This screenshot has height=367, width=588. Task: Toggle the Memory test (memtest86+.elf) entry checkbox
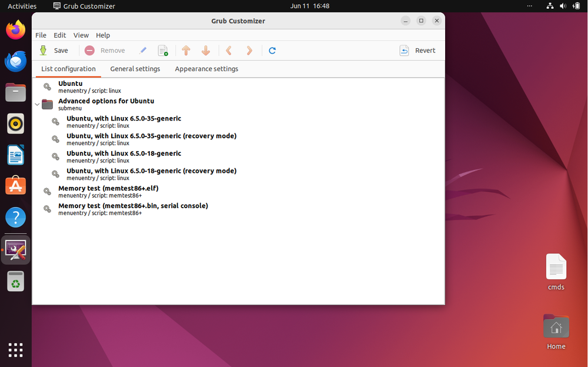click(46, 191)
